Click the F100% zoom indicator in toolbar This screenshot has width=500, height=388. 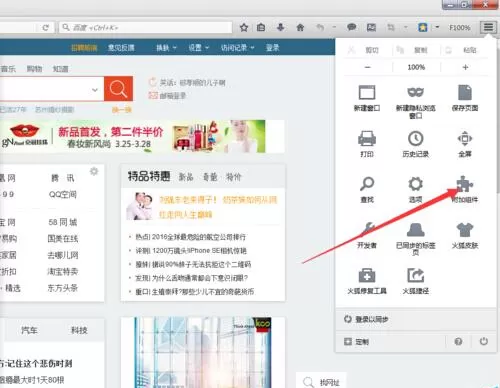(x=459, y=27)
